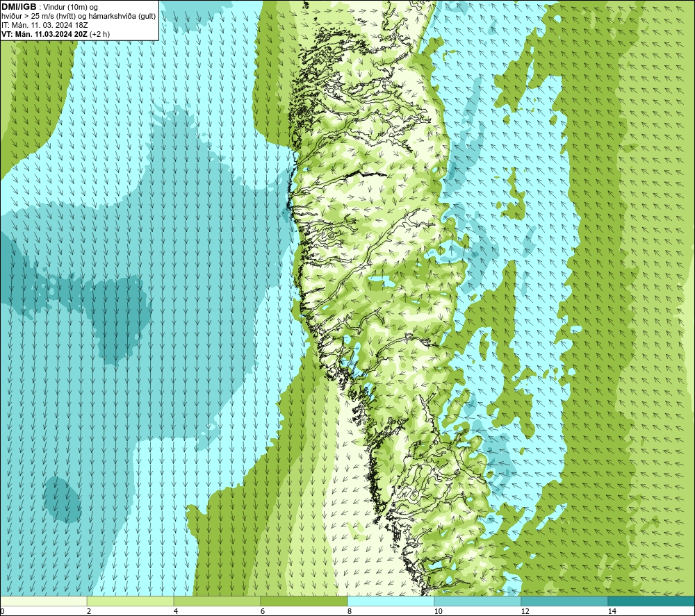Click the 'hviður > 25 m/s (hvítt)' text line
This screenshot has width=695, height=616.
pyautogui.click(x=79, y=17)
